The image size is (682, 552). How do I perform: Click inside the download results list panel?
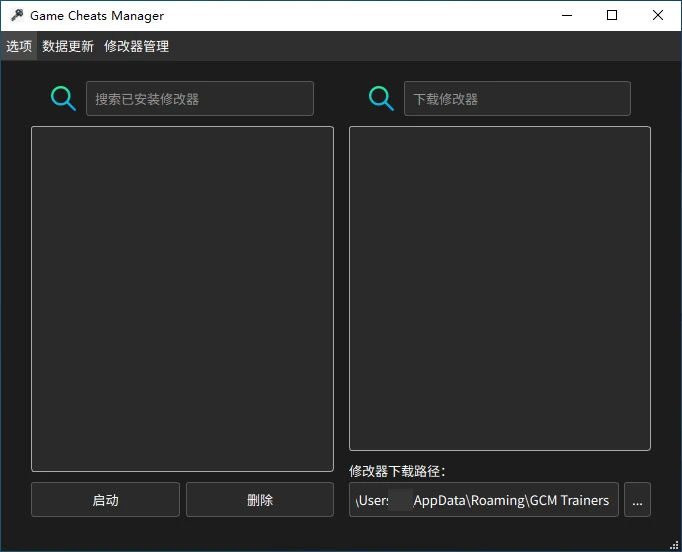coord(500,288)
